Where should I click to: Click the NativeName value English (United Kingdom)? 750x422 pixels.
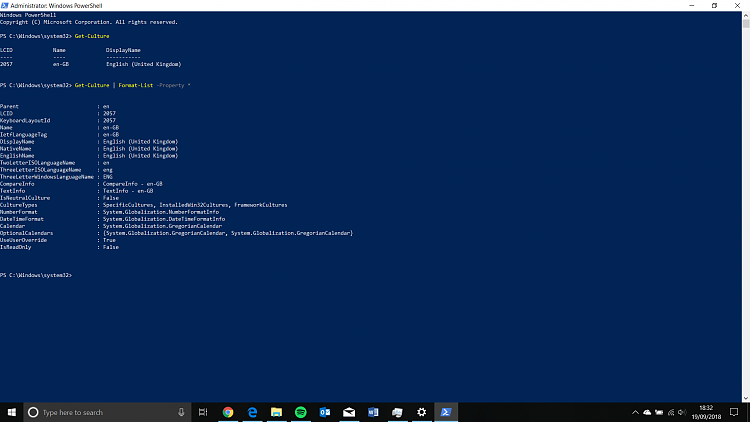141,149
